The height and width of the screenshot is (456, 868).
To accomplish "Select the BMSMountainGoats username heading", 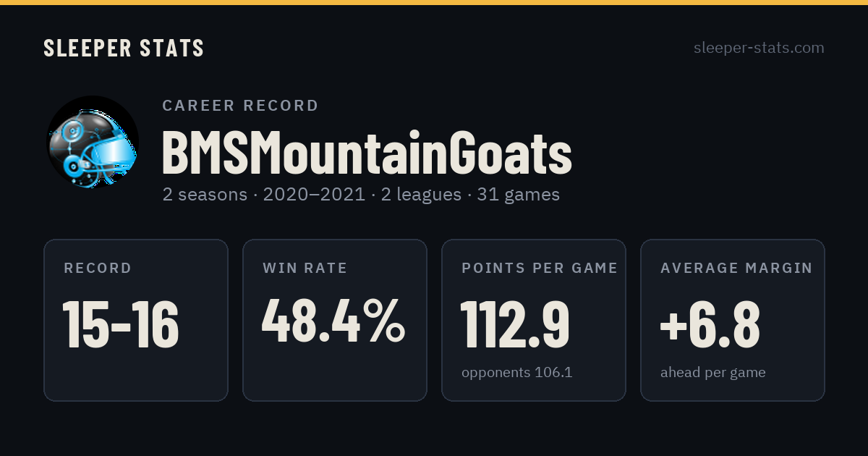I will (367, 153).
